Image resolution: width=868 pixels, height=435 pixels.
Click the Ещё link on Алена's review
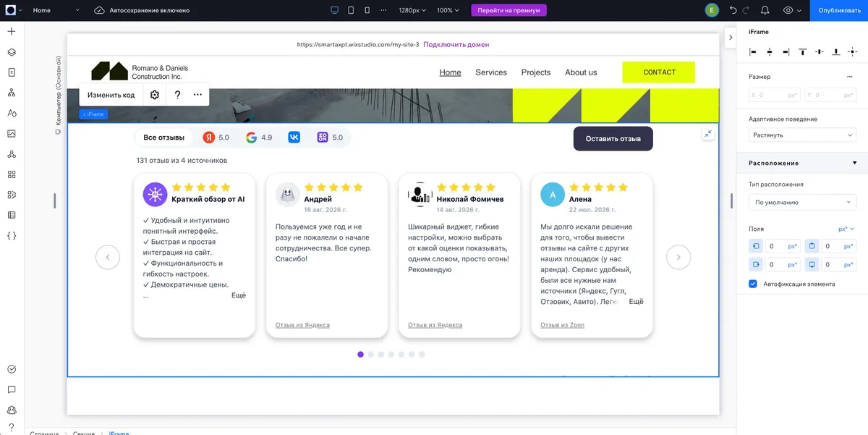point(636,301)
